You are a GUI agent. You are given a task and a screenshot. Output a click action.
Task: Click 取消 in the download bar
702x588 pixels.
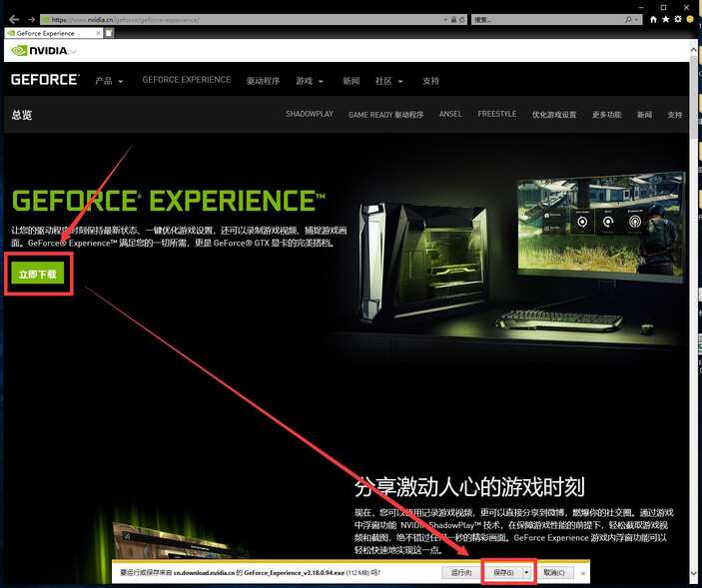click(x=554, y=572)
